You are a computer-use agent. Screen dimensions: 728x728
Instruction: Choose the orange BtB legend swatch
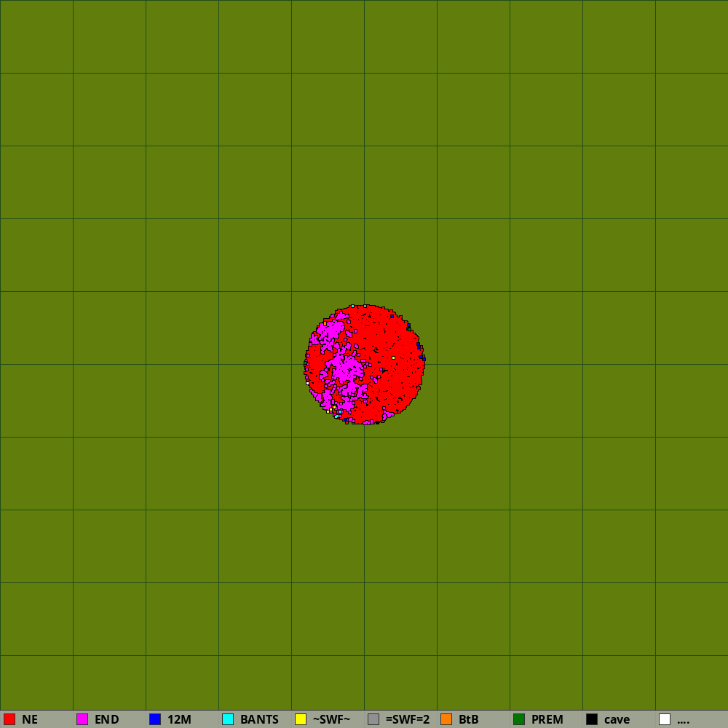tap(446, 719)
